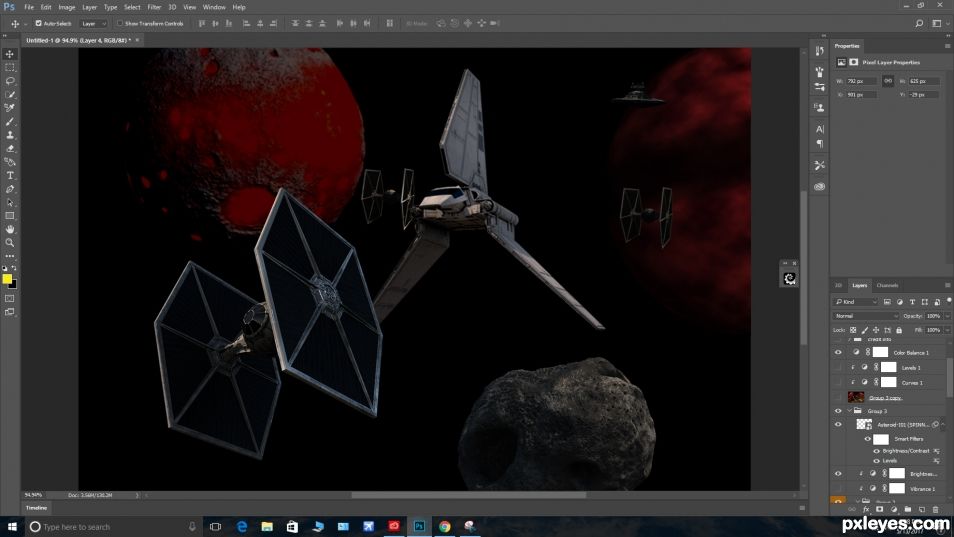954x537 pixels.
Task: Select the Horizontal Type tool
Action: pos(10,175)
